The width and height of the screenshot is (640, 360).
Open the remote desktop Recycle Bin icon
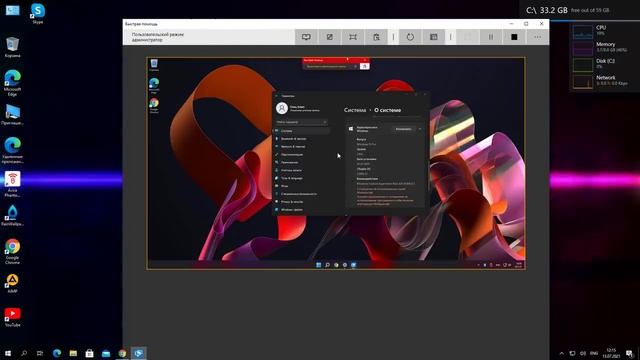coord(154,64)
